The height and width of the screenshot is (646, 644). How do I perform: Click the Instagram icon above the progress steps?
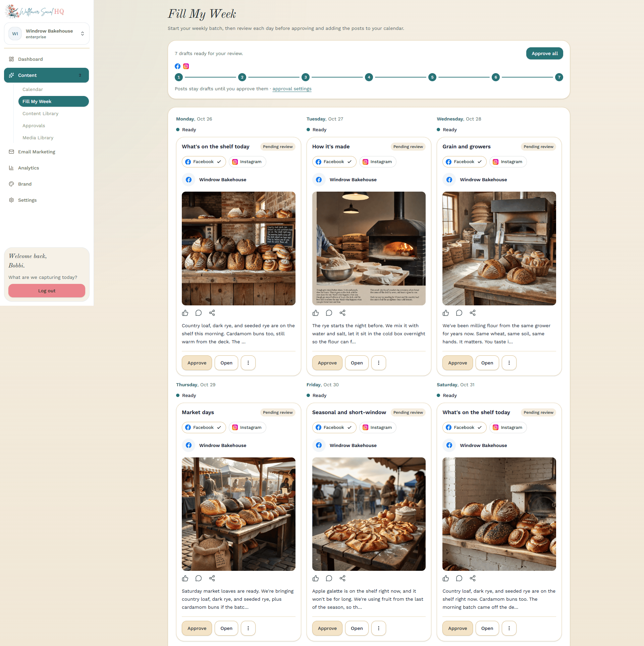click(x=186, y=66)
